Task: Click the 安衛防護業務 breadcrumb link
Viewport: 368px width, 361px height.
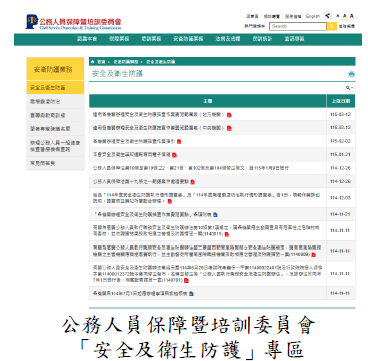Action: pyautogui.click(x=125, y=62)
